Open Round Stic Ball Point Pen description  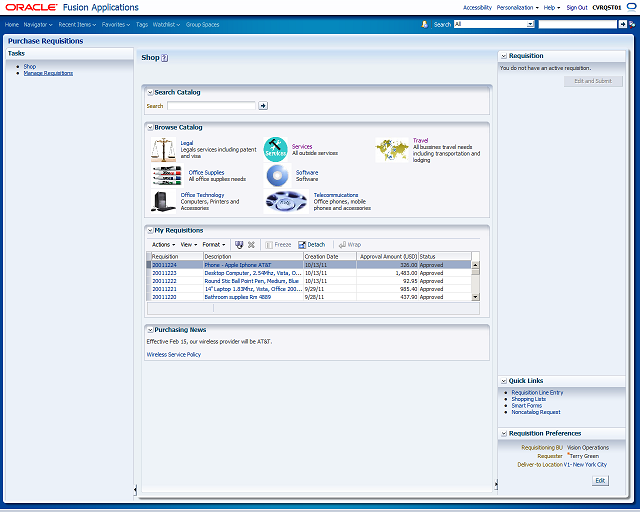tap(251, 281)
